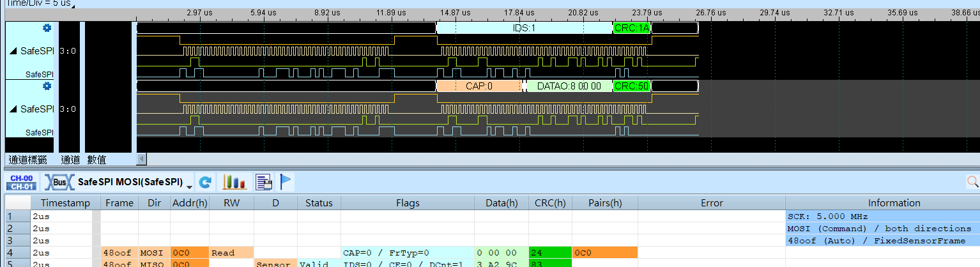The width and height of the screenshot is (980, 267).
Task: Click the Pairs(h) column header
Action: (x=604, y=203)
